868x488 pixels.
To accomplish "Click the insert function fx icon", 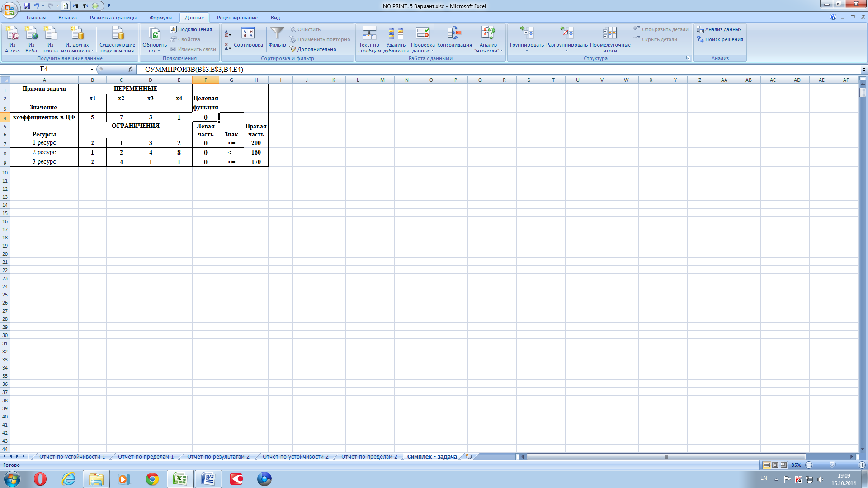I will click(131, 70).
